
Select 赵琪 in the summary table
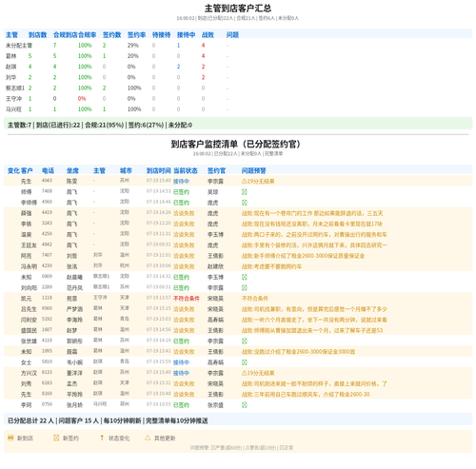click(11, 67)
